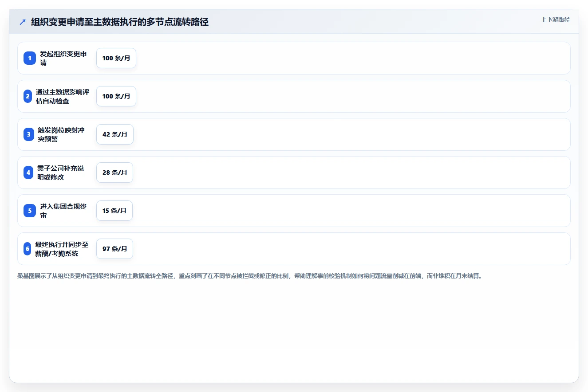Select the 100 条/月 chip for 主数据影响评估
Screen dimensions: 588x392
pos(116,96)
